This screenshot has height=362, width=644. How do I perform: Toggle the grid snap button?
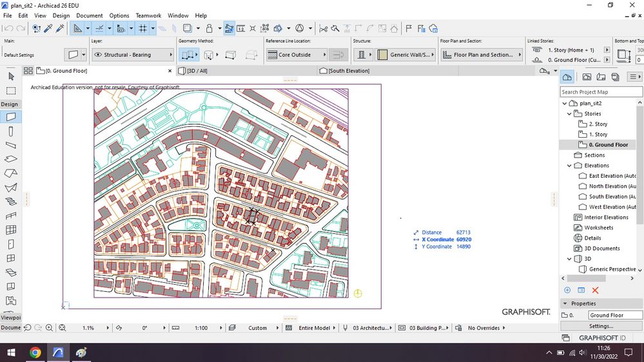point(143,28)
